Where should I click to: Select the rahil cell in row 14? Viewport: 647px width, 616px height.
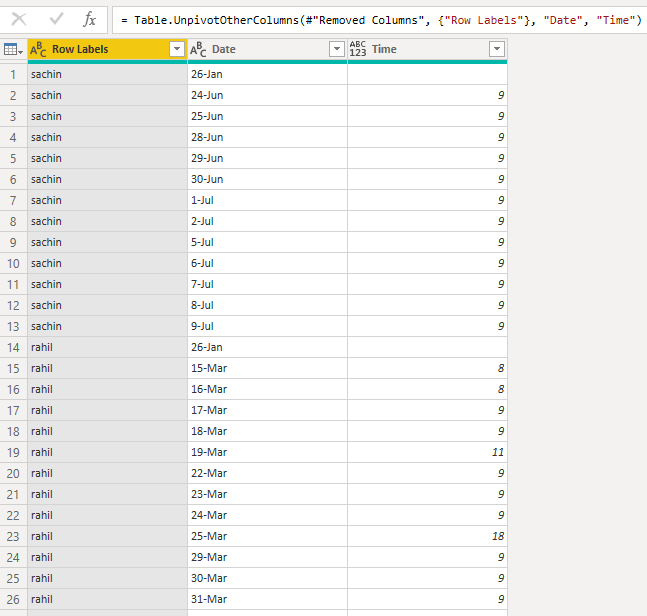coord(107,348)
